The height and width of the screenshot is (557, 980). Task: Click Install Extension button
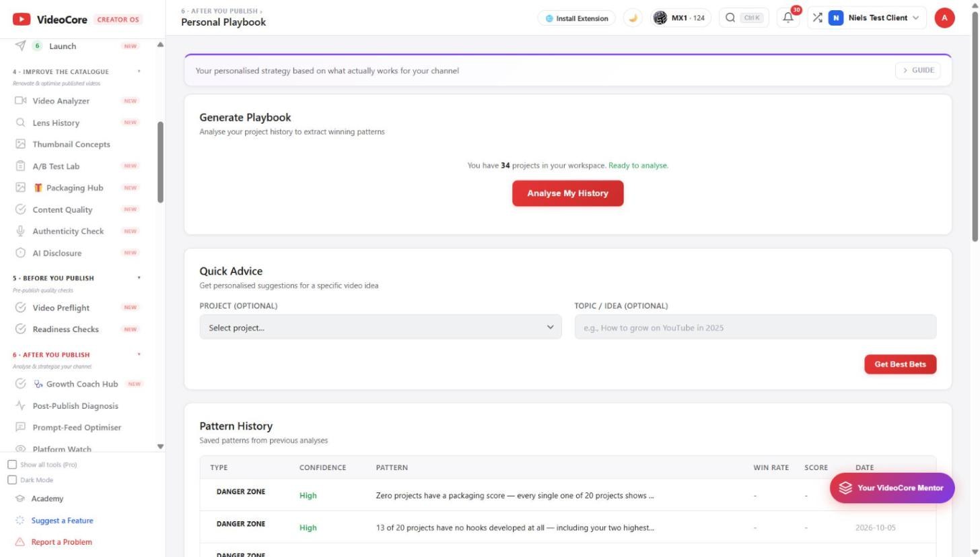click(x=577, y=18)
